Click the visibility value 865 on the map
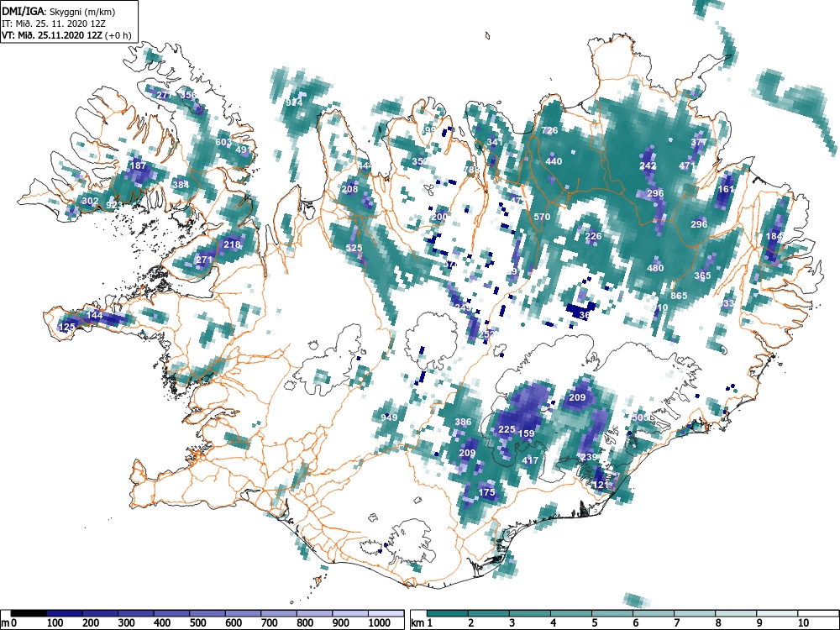840x630 pixels. (x=679, y=295)
